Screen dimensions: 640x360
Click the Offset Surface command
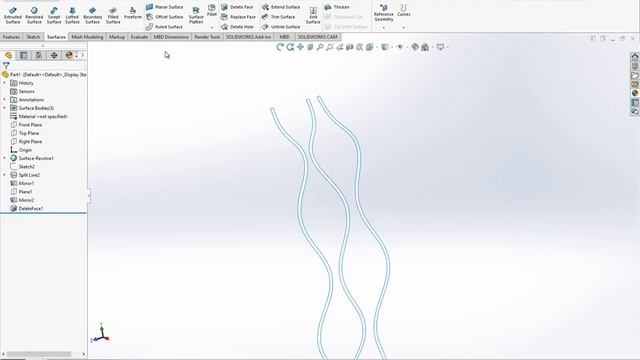[x=164, y=17]
